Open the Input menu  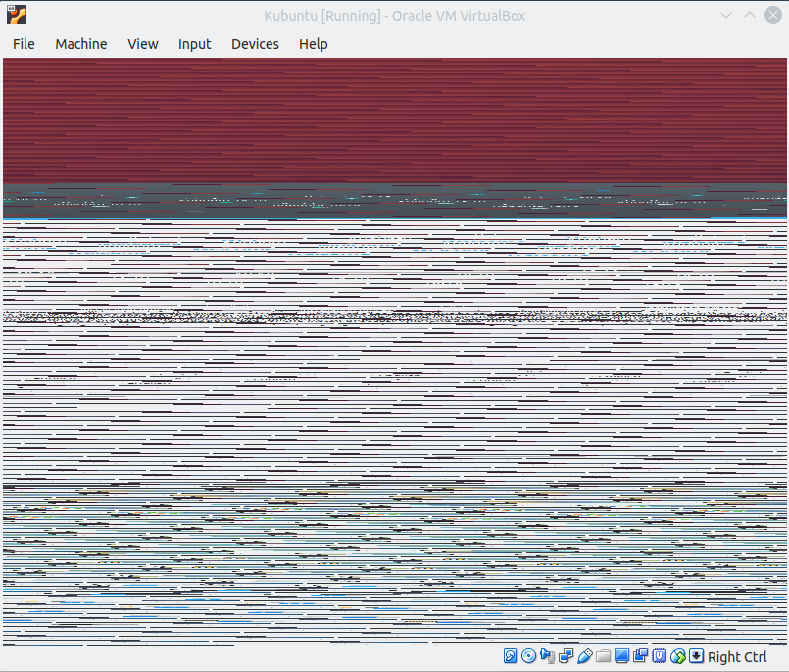coord(195,44)
